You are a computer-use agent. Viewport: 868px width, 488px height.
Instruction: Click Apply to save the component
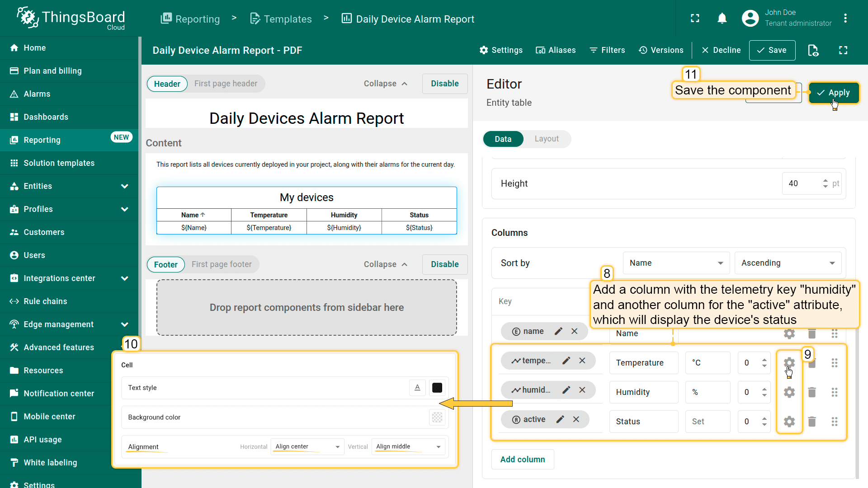pyautogui.click(x=833, y=93)
